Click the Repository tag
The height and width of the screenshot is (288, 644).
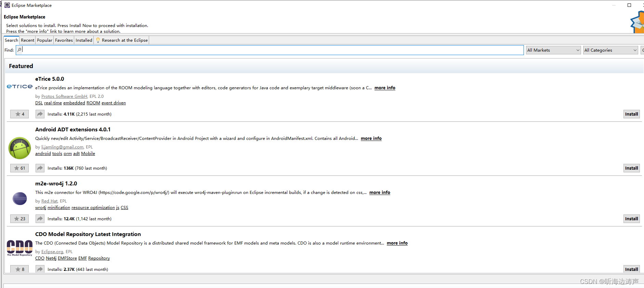pos(99,258)
